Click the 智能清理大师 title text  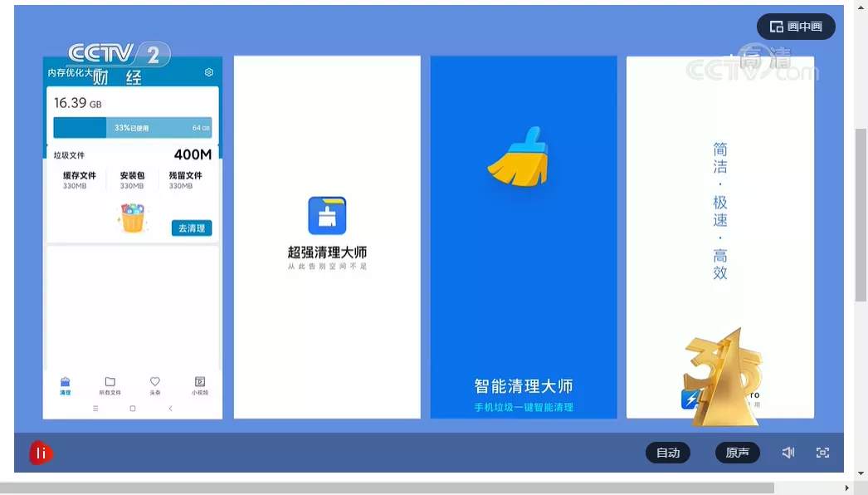524,386
